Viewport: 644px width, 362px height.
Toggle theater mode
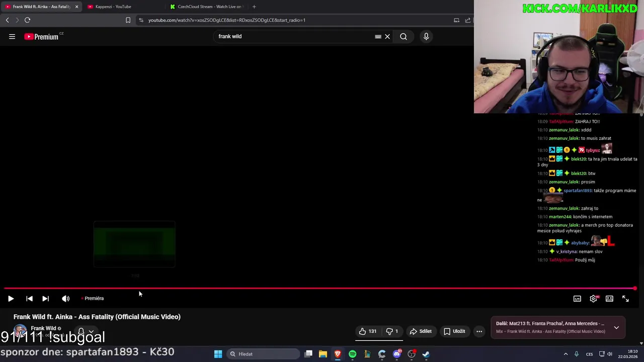[x=609, y=299]
